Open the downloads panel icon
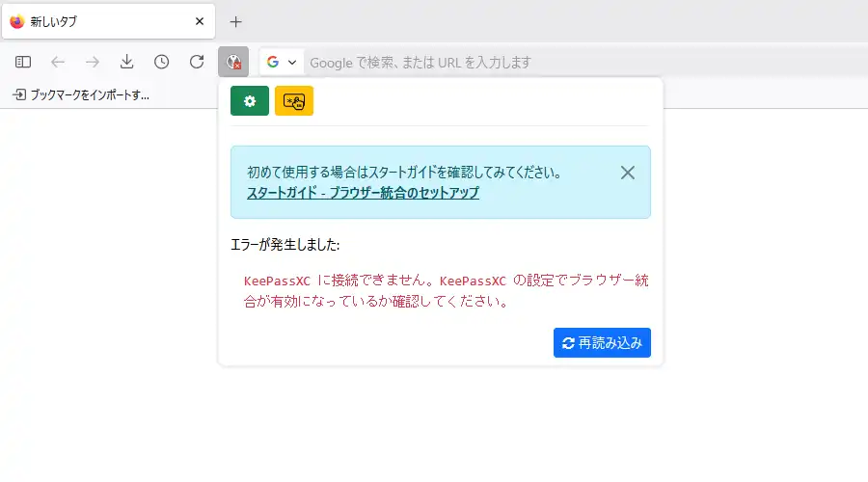Screen dimensions: 868x482 126,62
